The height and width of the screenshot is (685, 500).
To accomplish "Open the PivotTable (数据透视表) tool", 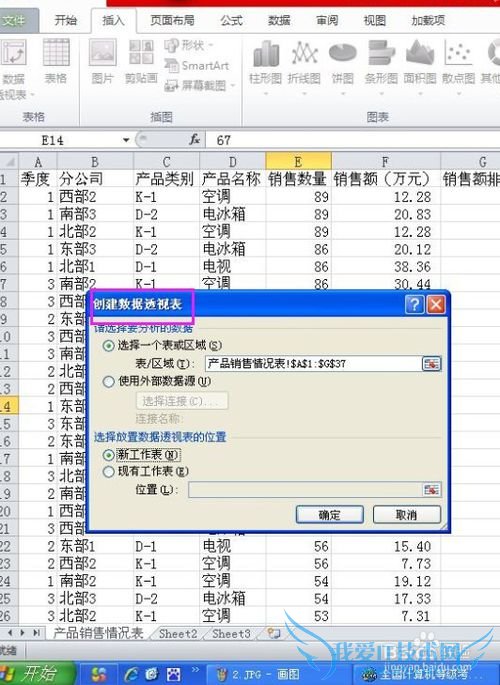I will tap(14, 69).
